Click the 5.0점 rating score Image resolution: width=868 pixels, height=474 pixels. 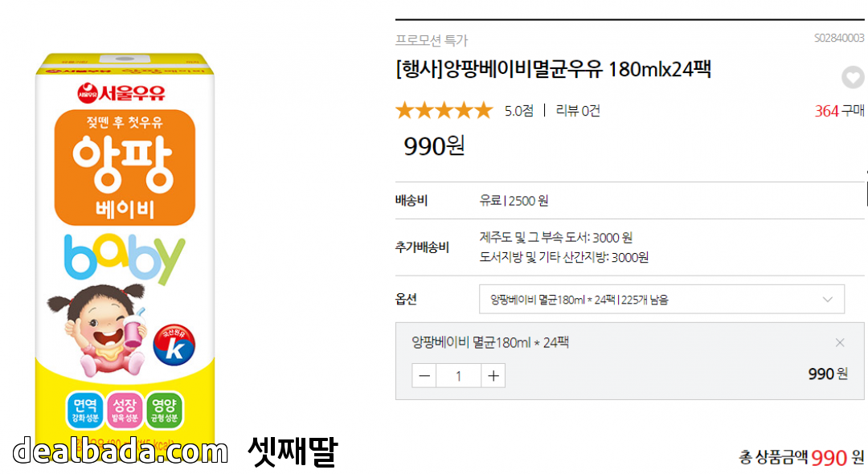click(x=518, y=111)
